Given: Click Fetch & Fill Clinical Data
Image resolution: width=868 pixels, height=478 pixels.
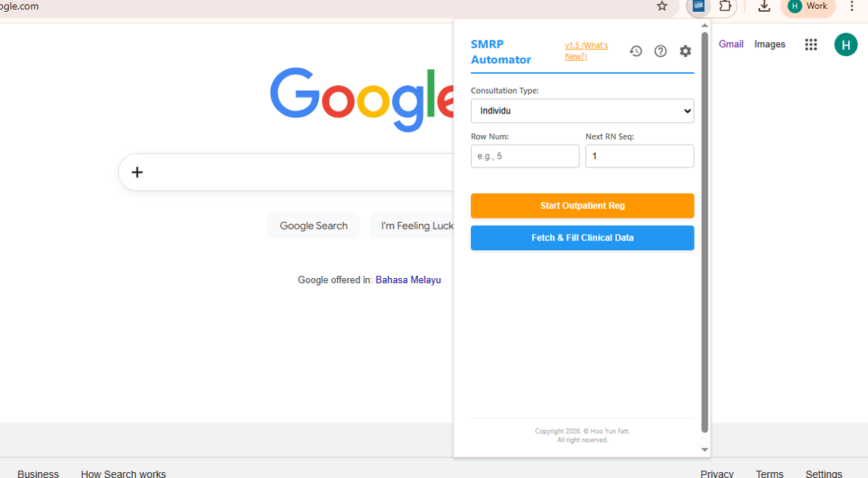Looking at the screenshot, I should 582,238.
